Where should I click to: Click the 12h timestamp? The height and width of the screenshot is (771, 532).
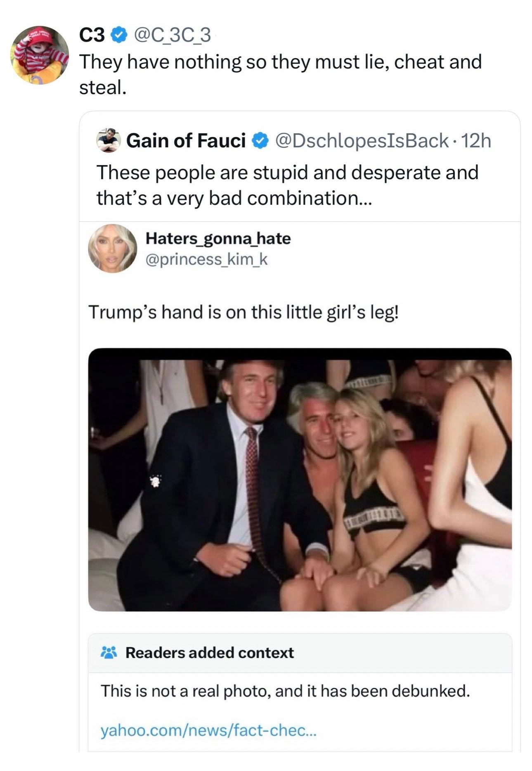pos(476,141)
